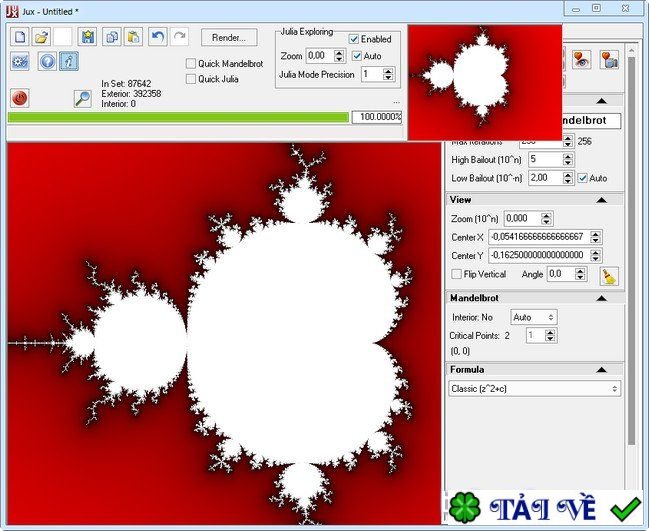Screen dimensions: 649x531
Task: Click the Center X value field
Action: point(540,237)
